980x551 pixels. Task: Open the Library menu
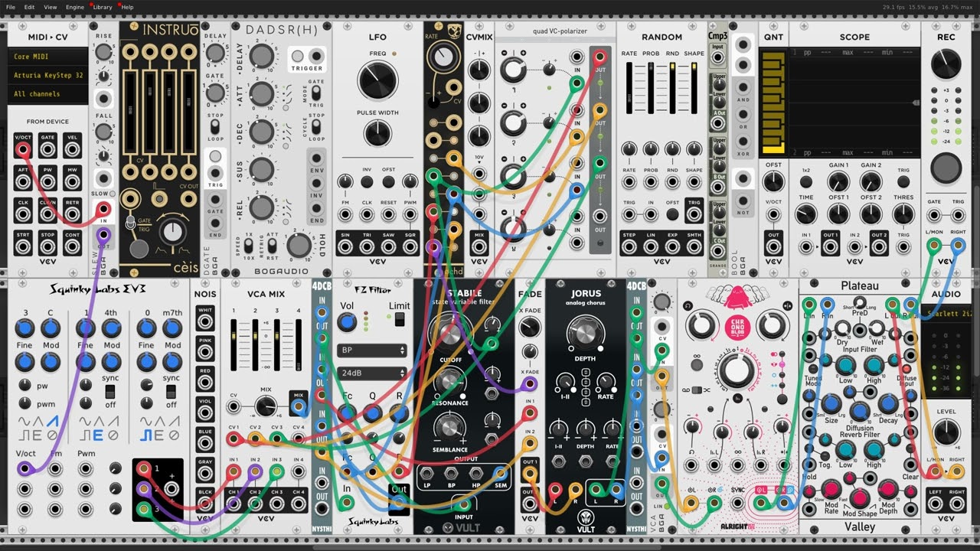103,7
